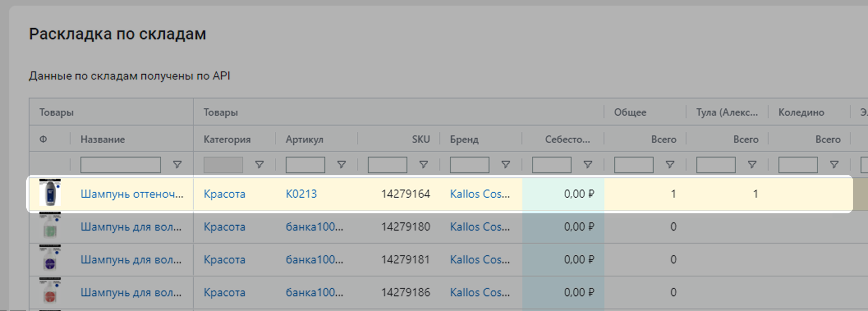The image size is (868, 311).
Task: Open the Категория filter dropdown box
Action: [223, 165]
